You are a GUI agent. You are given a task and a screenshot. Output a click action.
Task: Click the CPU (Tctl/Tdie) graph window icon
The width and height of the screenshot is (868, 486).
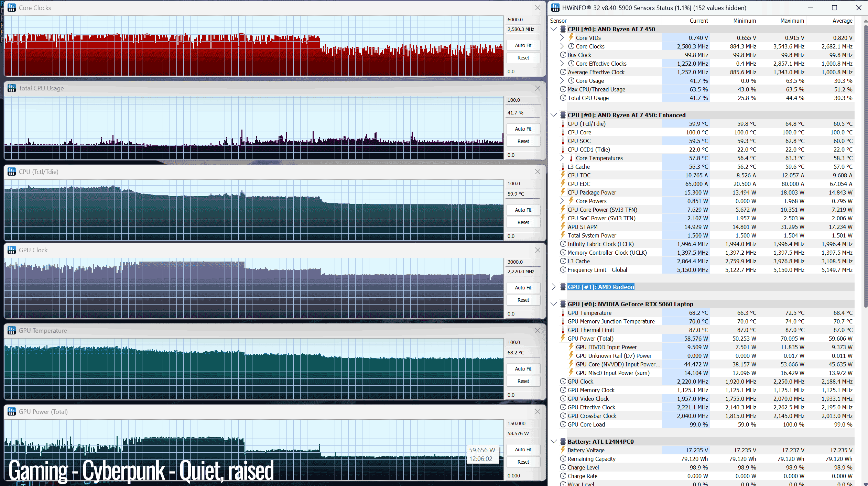[x=12, y=172]
